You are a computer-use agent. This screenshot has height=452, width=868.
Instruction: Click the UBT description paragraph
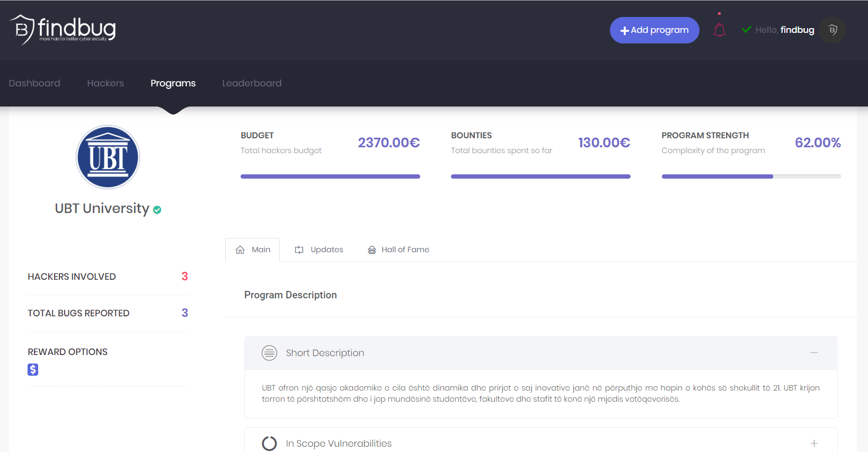point(541,393)
